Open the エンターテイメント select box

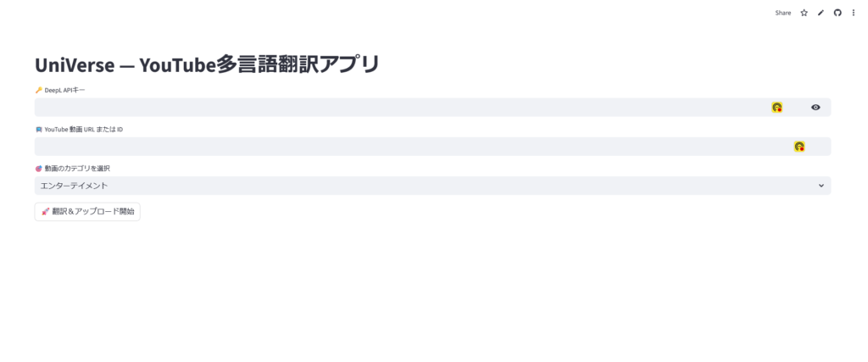click(x=432, y=186)
